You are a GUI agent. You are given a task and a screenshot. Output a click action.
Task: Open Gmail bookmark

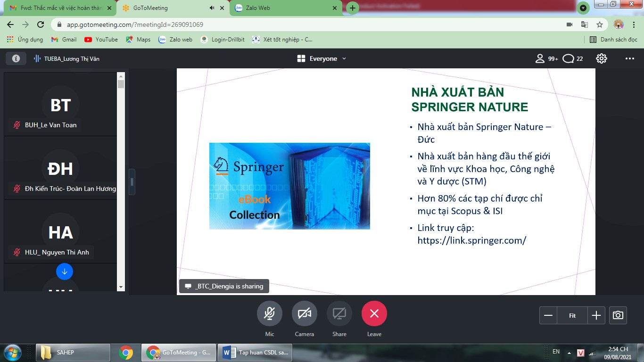[64, 40]
